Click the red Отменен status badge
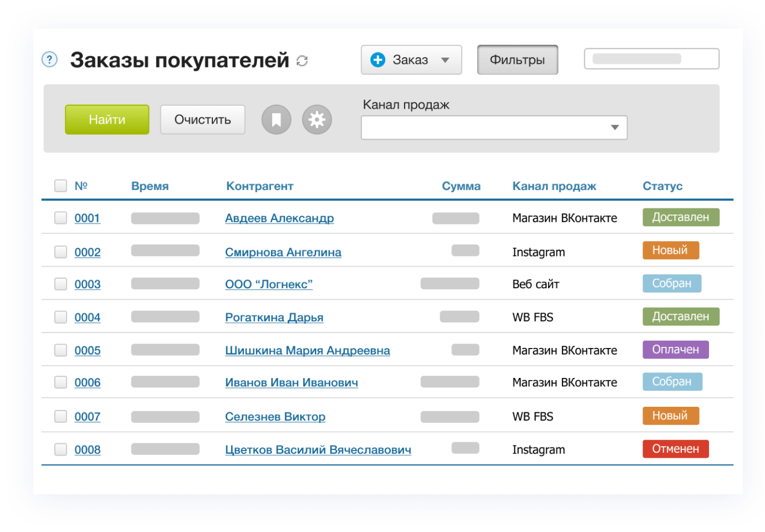765x532 pixels. point(675,449)
